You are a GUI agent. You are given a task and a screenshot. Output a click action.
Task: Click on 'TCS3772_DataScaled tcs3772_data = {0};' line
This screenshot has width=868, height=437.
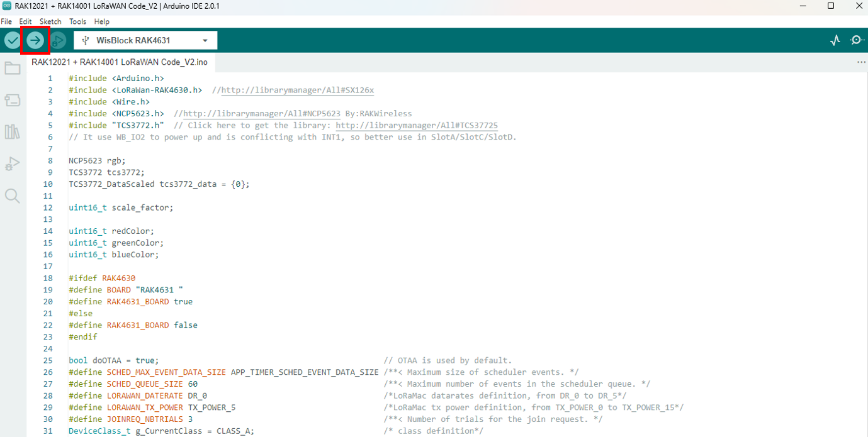[159, 184]
